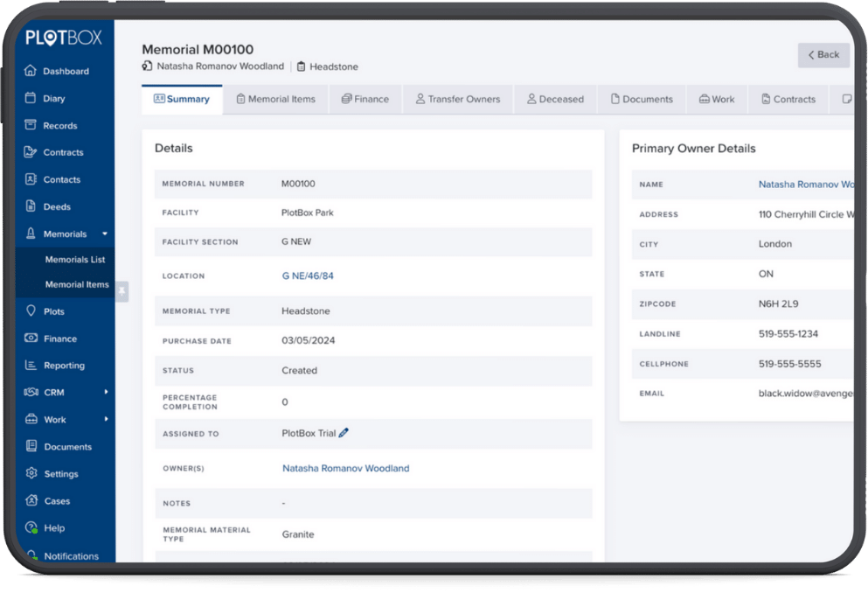
Task: Open the Transfer Owners tab
Action: [x=457, y=99]
